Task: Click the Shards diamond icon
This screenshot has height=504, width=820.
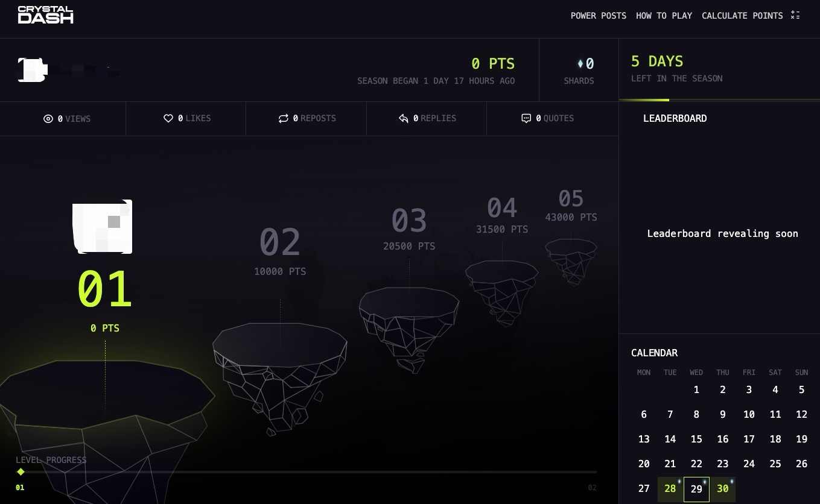Action: [580, 63]
